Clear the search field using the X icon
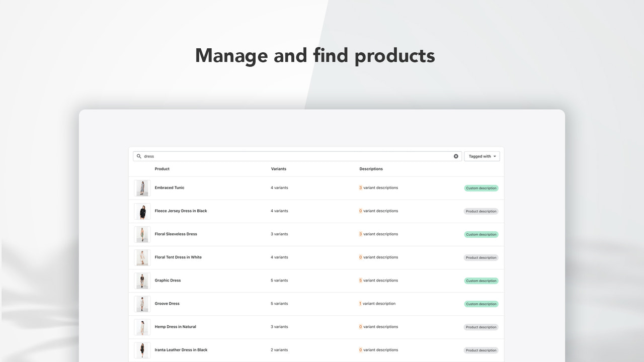Viewport: 644px width, 362px height. tap(456, 156)
